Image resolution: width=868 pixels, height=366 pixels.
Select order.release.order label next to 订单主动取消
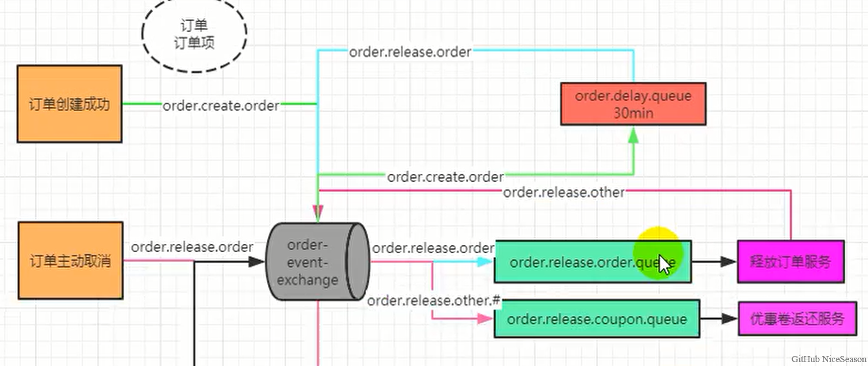click(x=192, y=247)
